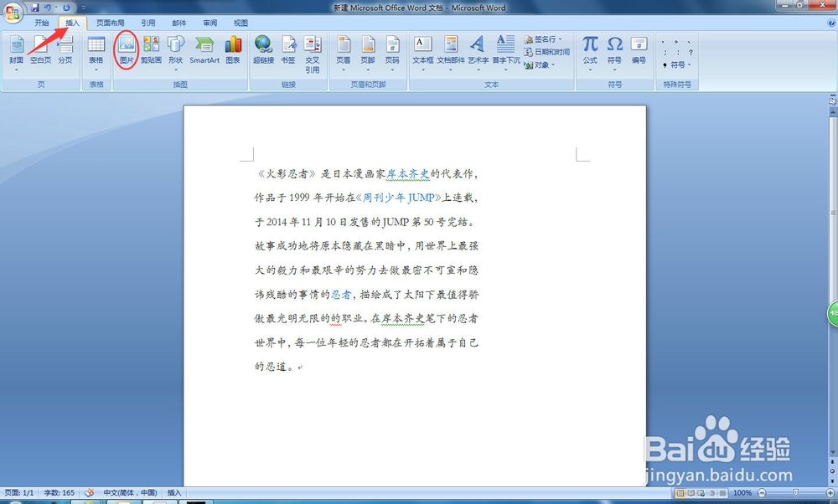Insert a hyperlink (超链接)
This screenshot has width=838, height=504.
click(x=263, y=50)
